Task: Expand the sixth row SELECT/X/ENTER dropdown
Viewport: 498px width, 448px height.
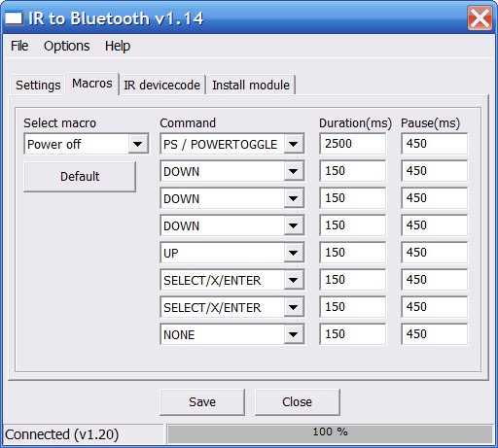Action: (294, 280)
